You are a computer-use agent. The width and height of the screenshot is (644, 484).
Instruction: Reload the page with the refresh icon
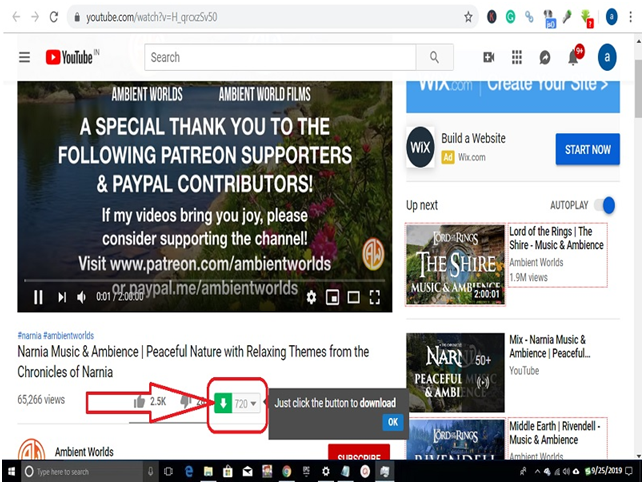pos(54,17)
